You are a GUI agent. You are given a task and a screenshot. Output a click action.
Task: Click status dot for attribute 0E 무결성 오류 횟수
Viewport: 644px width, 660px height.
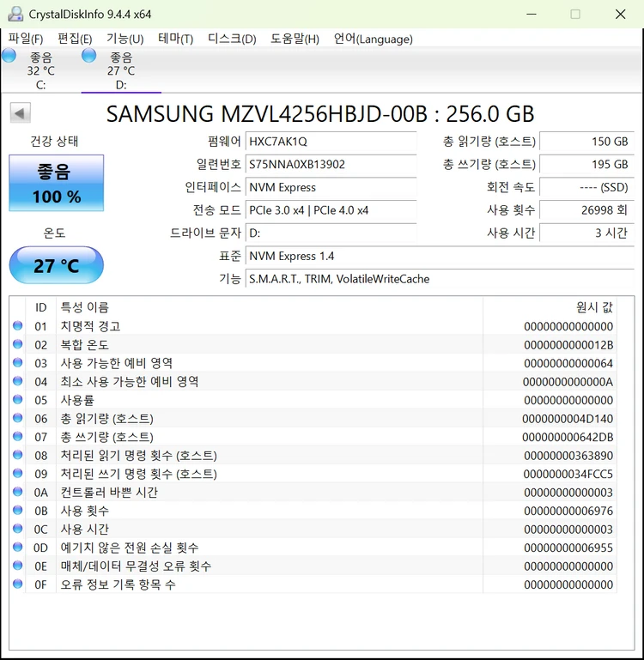[18, 566]
